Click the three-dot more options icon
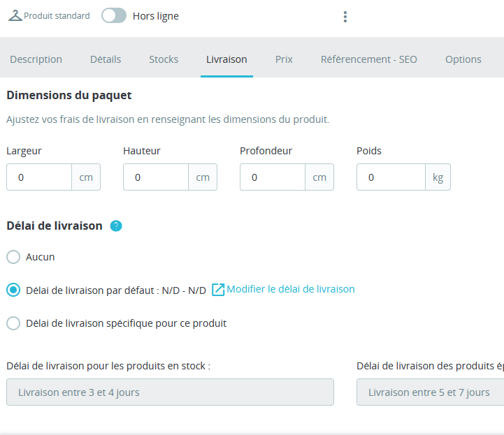Screen dimensions: 504x435 tap(345, 17)
